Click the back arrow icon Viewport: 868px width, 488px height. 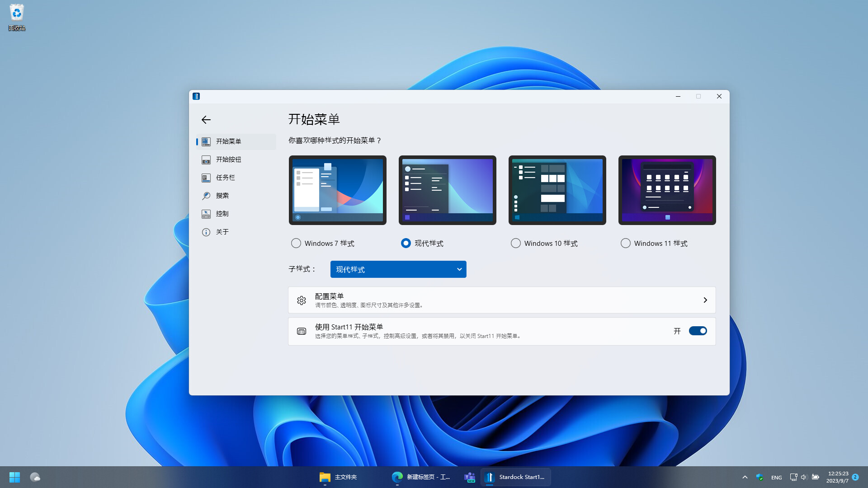(x=206, y=120)
